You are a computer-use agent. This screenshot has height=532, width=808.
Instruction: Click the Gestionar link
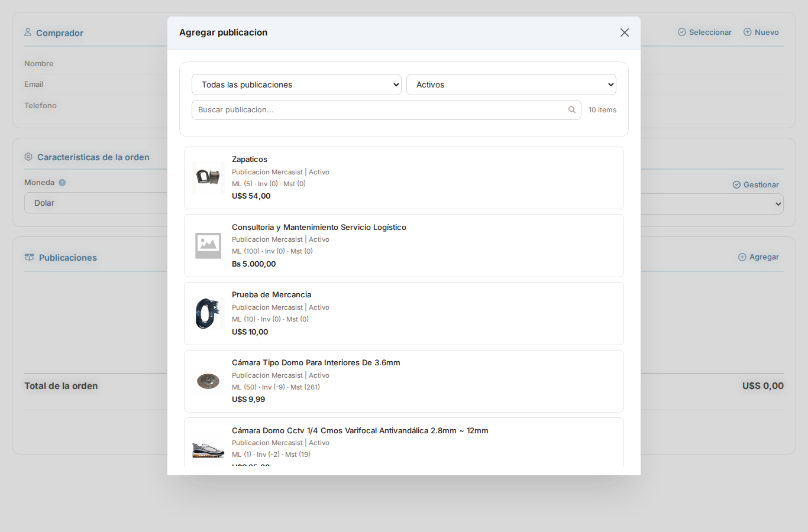click(755, 185)
